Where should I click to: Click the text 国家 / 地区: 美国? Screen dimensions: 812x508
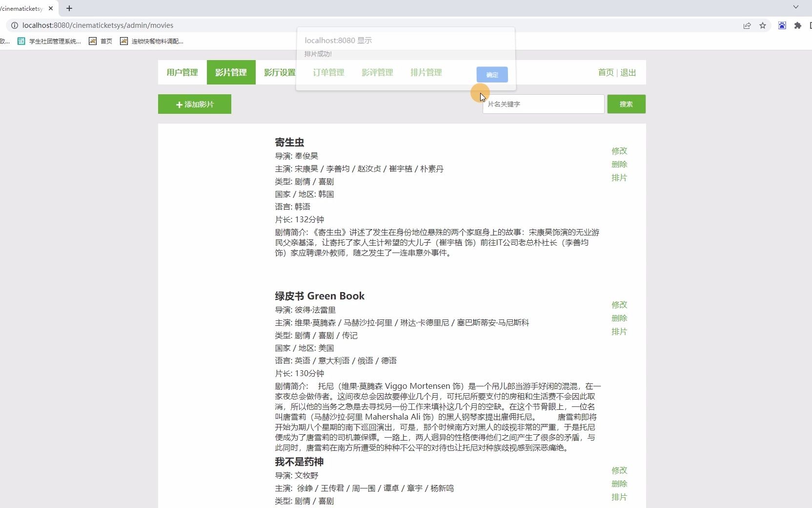pos(304,348)
